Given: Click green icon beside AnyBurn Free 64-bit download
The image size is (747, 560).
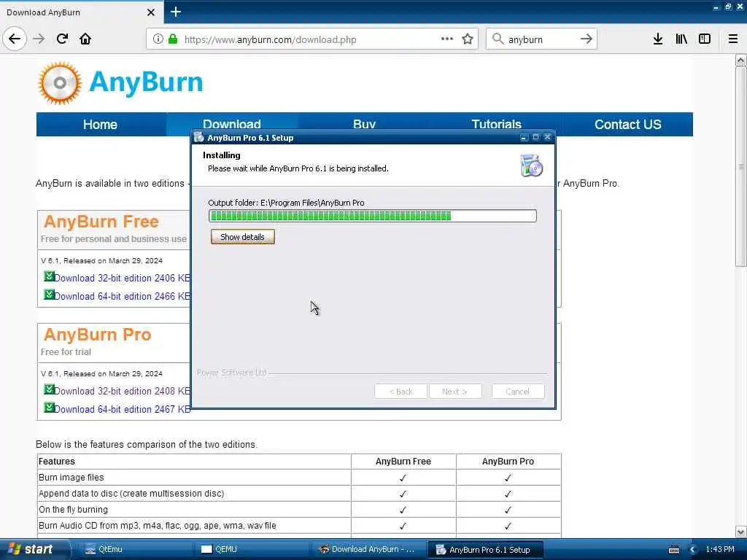Looking at the screenshot, I should [x=49, y=295].
